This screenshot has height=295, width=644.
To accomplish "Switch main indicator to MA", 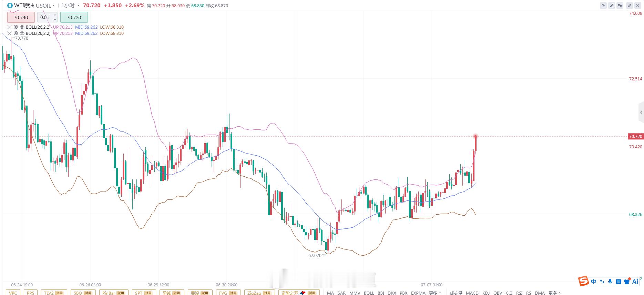I will pyautogui.click(x=330, y=293).
